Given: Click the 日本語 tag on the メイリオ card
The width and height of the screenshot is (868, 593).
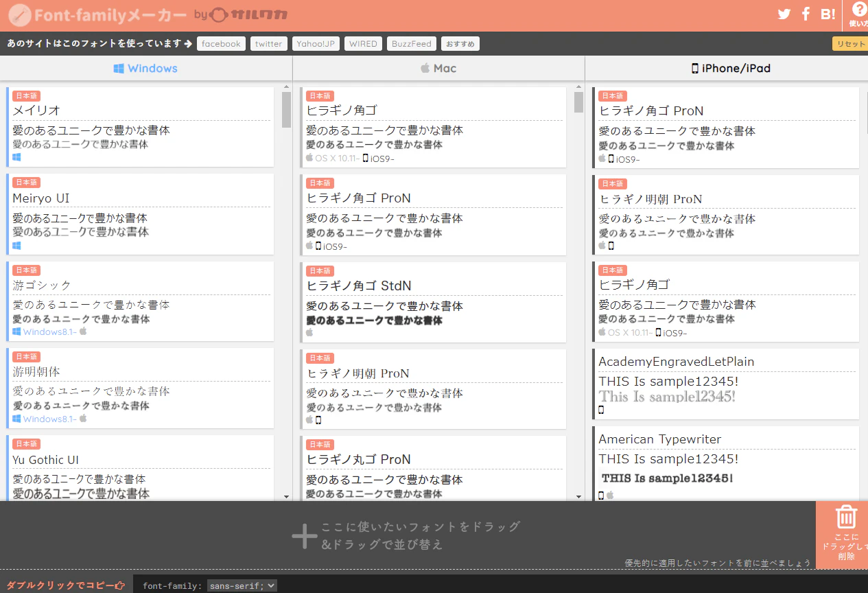Looking at the screenshot, I should [26, 95].
